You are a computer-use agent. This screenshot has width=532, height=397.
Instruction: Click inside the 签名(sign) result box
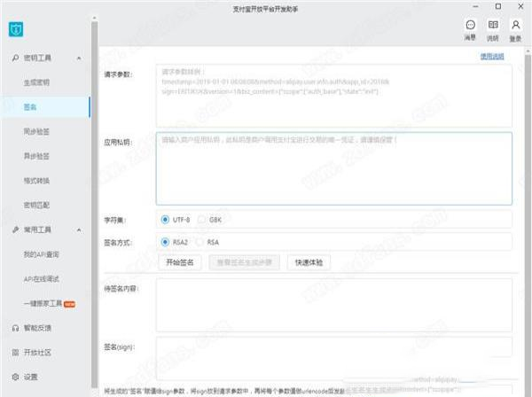pos(334,359)
